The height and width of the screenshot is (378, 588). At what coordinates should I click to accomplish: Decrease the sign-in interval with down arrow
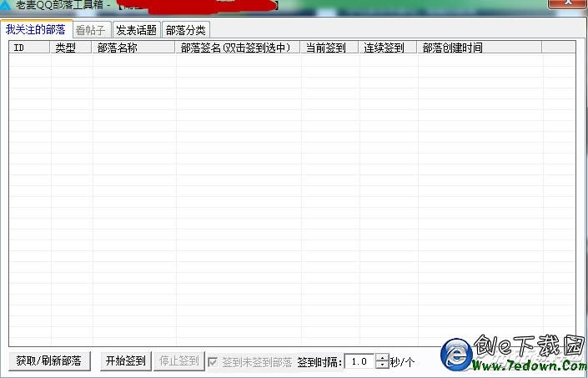(x=382, y=365)
